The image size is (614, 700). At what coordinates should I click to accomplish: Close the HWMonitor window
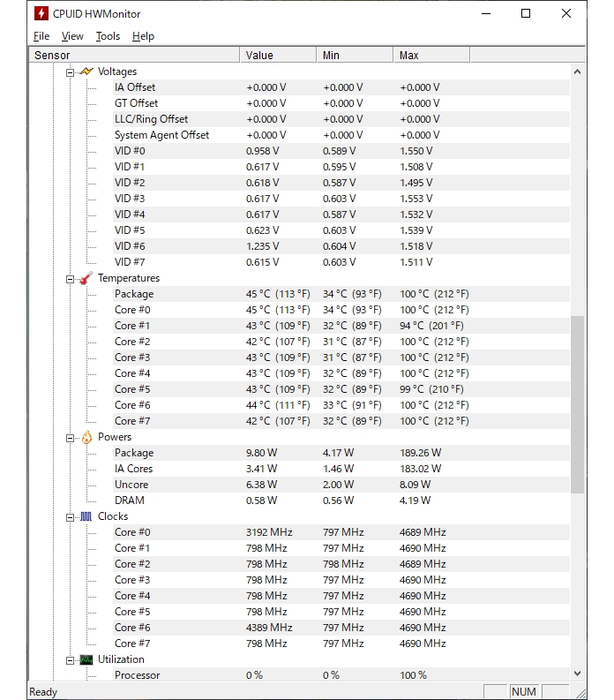[566, 13]
